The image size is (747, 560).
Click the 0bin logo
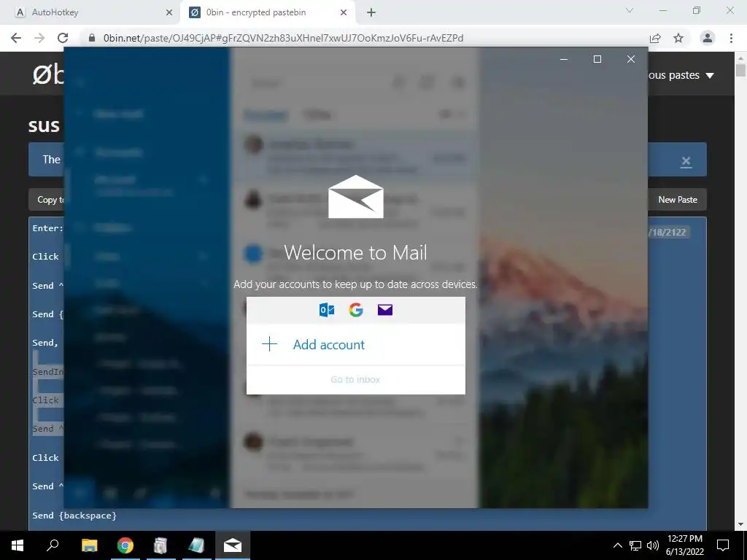pos(48,75)
